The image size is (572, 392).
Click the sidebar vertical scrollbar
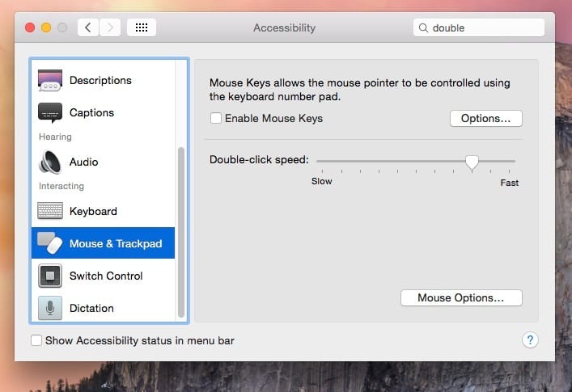181,232
